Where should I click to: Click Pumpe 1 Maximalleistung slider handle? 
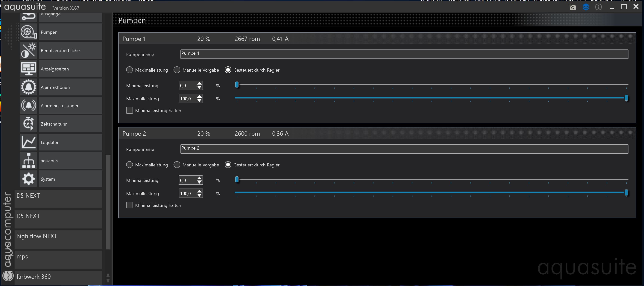[626, 98]
